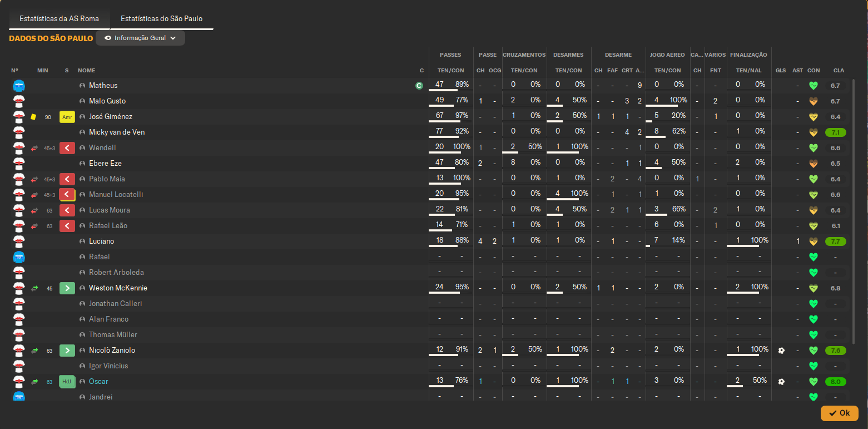Click the person icon beside Malo Gusto
Viewport: 868px width, 429px height.
click(82, 101)
